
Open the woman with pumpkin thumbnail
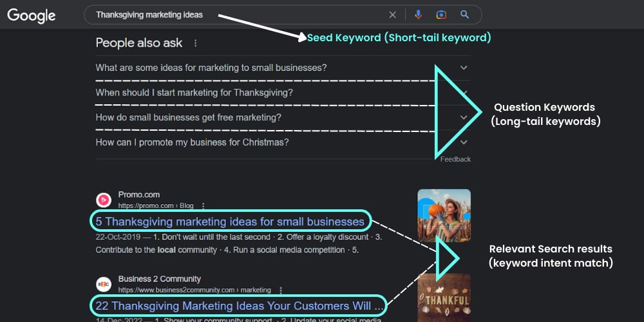pyautogui.click(x=444, y=216)
